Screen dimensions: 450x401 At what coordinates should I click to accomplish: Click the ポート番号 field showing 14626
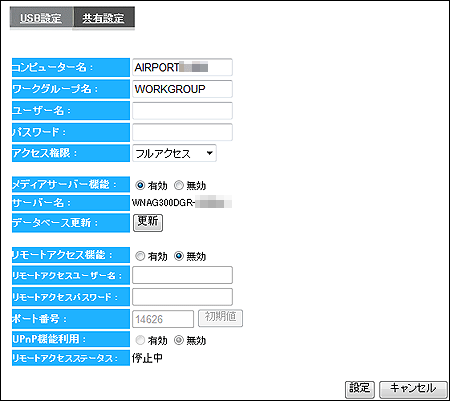163,319
